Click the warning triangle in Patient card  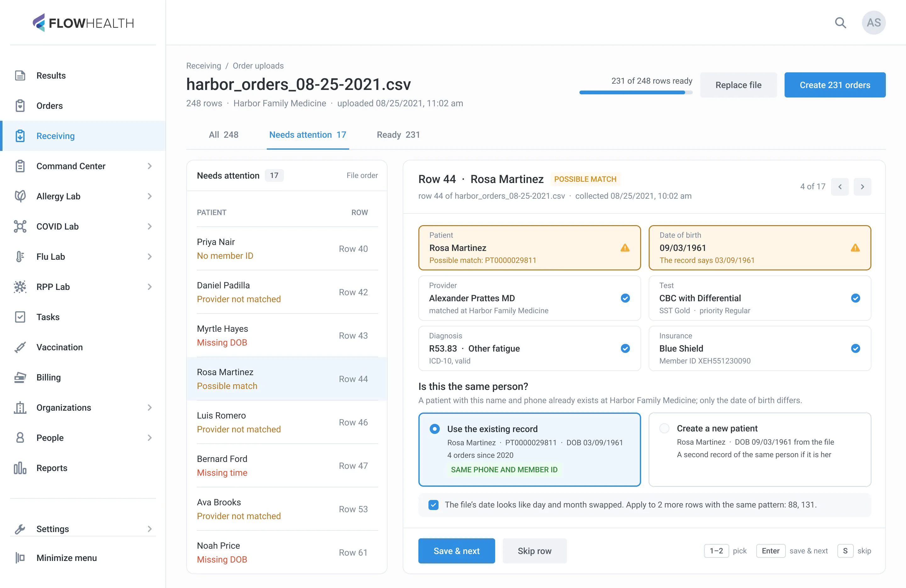(625, 248)
